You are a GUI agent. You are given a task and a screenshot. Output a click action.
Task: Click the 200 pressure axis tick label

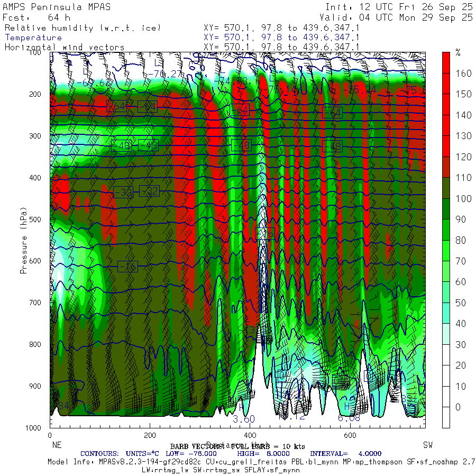point(35,94)
